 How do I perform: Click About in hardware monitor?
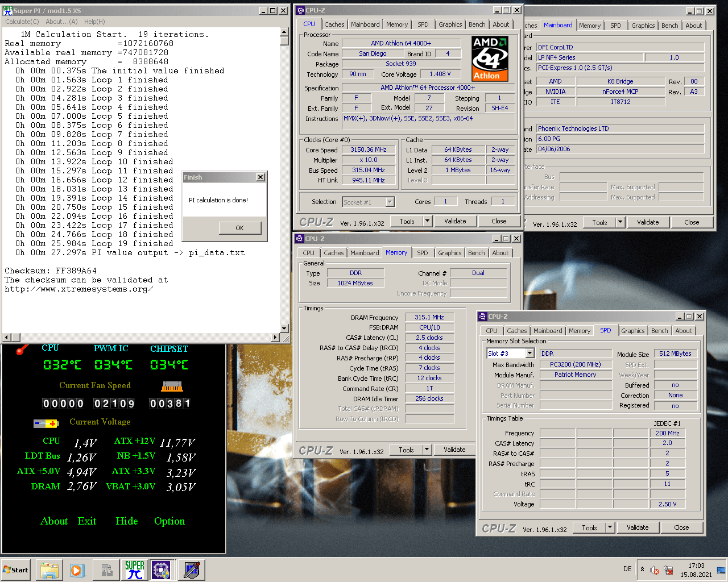pos(54,521)
